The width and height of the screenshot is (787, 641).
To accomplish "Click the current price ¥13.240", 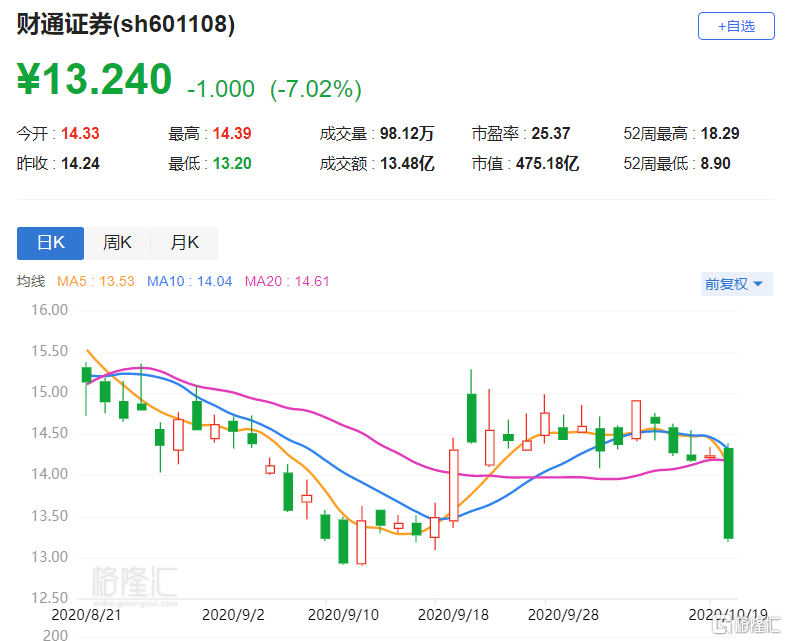I will pos(95,79).
